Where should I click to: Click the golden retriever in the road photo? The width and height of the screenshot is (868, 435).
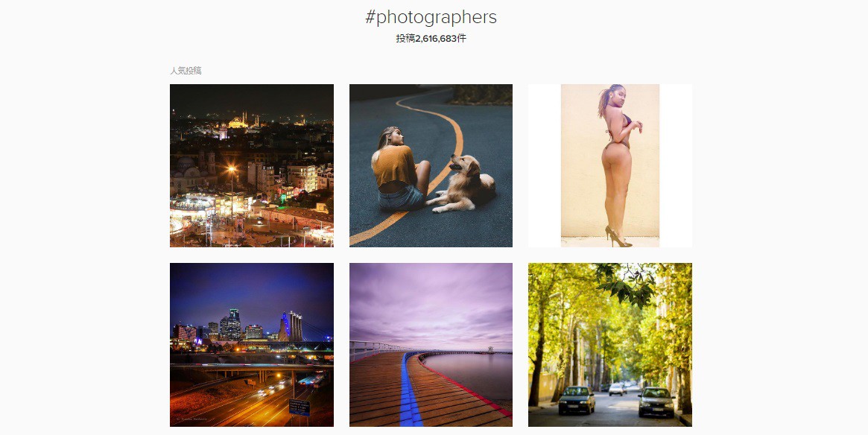coord(463,184)
